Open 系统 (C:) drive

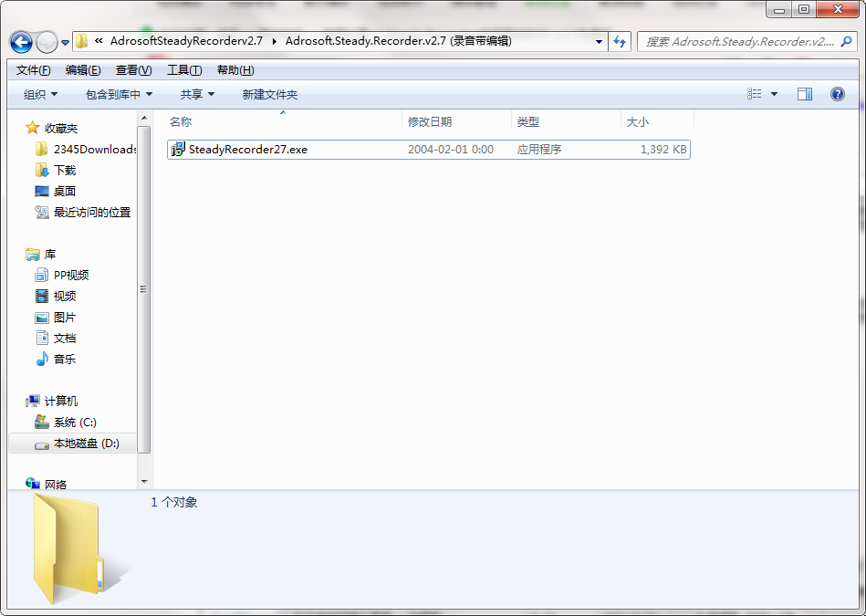point(75,423)
